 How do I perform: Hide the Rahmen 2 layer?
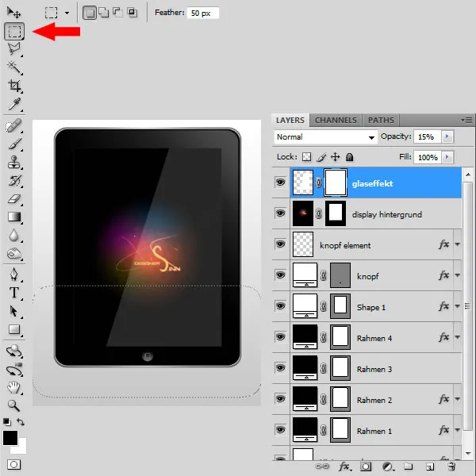pos(280,399)
